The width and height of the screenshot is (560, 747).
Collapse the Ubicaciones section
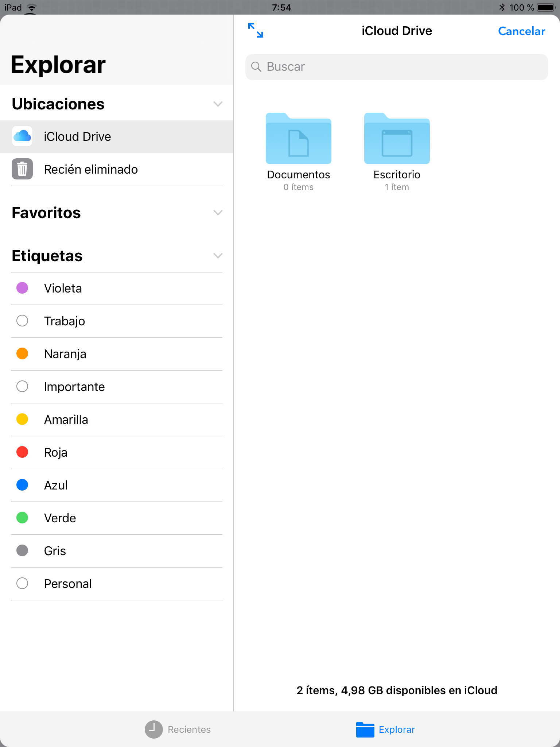[218, 104]
